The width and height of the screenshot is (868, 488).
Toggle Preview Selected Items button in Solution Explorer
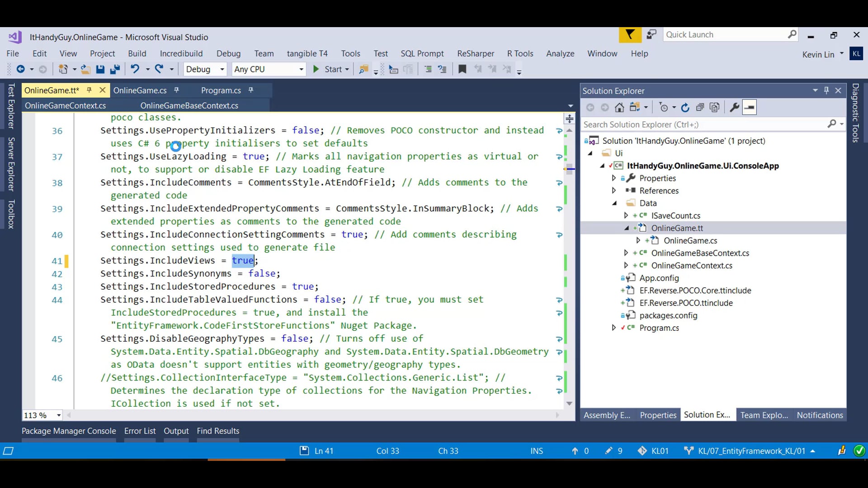pos(749,108)
